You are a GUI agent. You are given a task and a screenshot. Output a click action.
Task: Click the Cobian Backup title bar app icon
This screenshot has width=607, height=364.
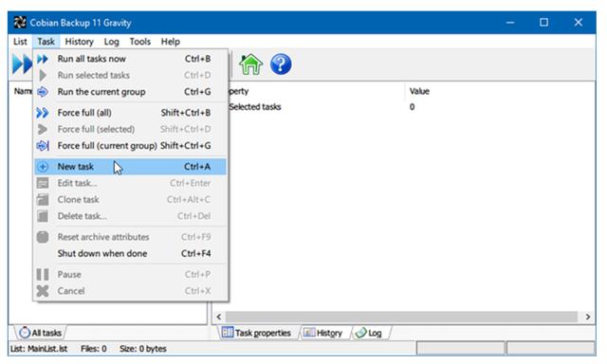coord(20,23)
